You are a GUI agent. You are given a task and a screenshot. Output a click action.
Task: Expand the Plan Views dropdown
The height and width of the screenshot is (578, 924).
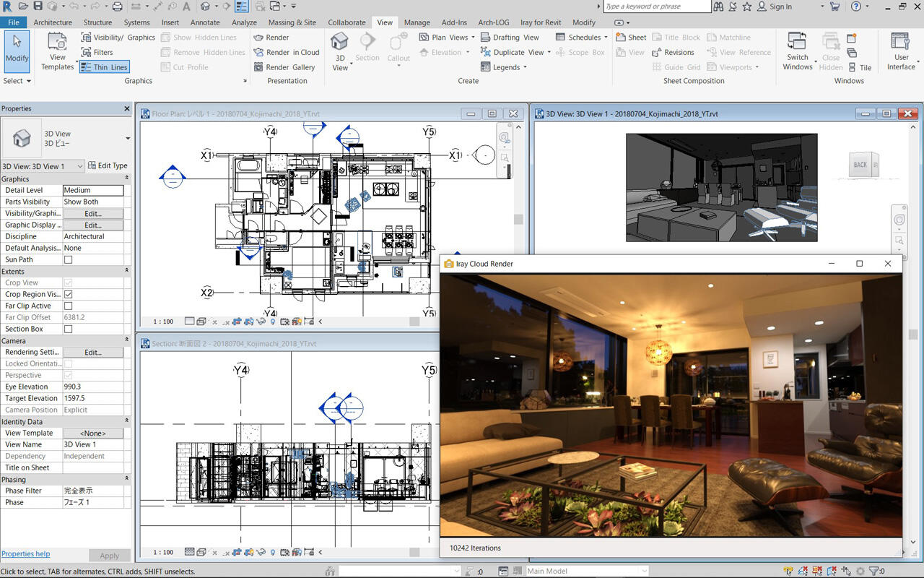(473, 38)
